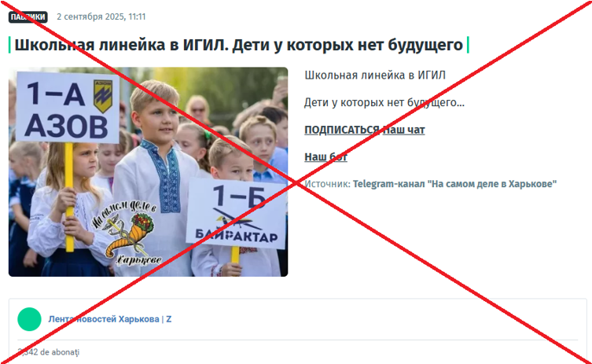
Task: Click the article headline about Школьная линейка
Action: point(239,45)
